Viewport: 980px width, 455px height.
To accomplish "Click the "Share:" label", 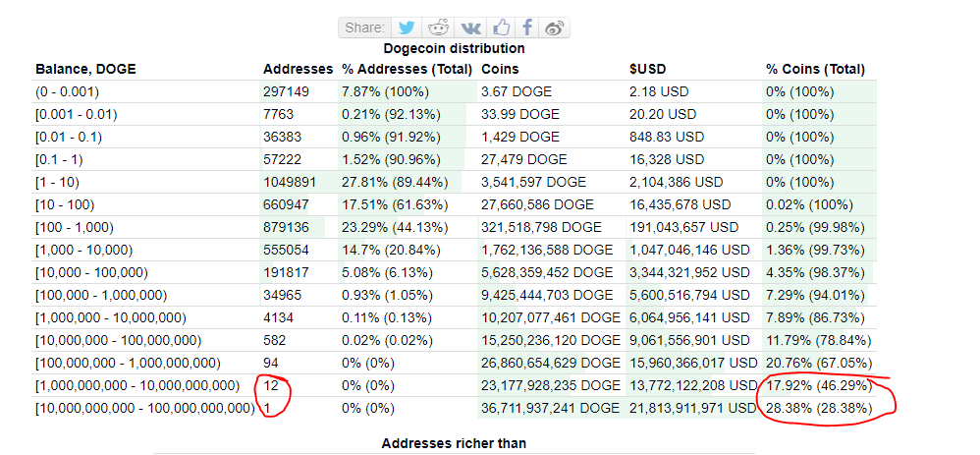I will point(365,28).
